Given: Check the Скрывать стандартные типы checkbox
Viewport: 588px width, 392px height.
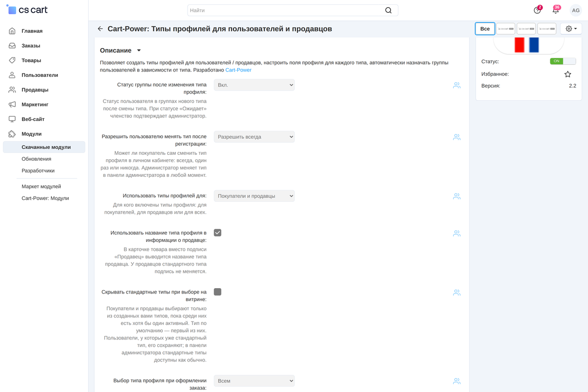Looking at the screenshot, I should coord(218,292).
